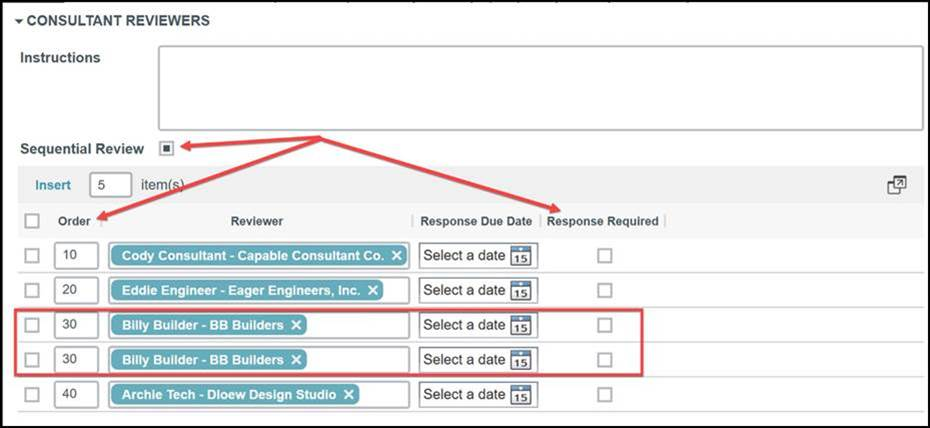Edit the order field showing 10
930x428 pixels.
pyautogui.click(x=76, y=256)
